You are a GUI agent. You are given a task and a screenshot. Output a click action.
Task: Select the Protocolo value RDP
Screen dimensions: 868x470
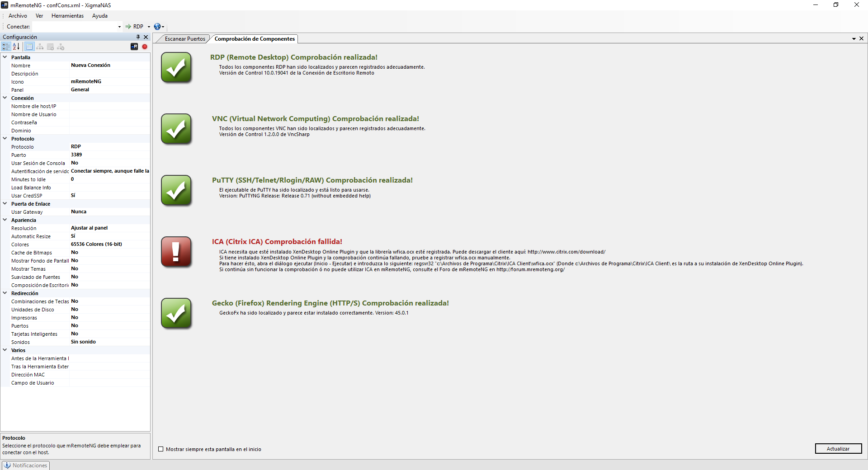tap(76, 147)
